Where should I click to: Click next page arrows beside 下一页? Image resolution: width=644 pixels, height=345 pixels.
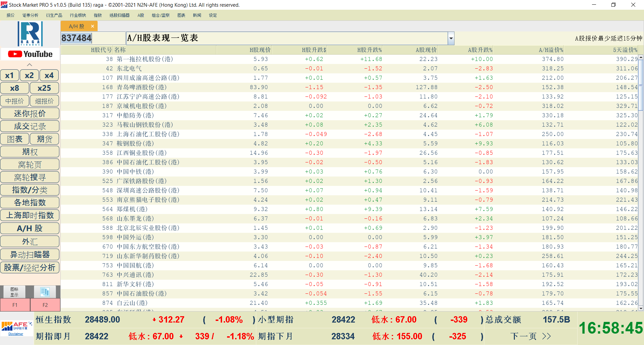[546, 336]
